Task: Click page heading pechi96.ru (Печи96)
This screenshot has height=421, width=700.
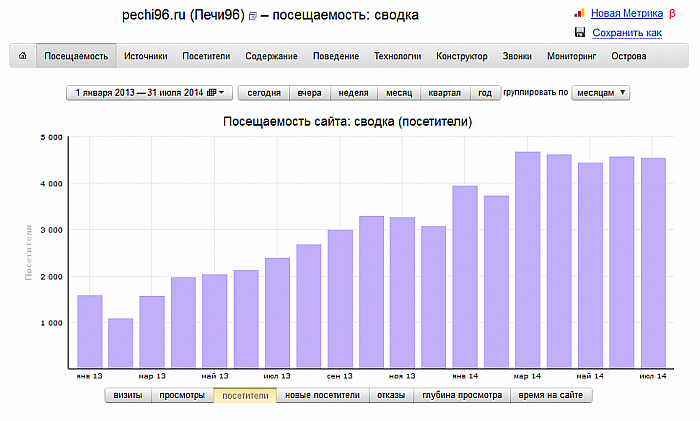Action: click(x=183, y=15)
